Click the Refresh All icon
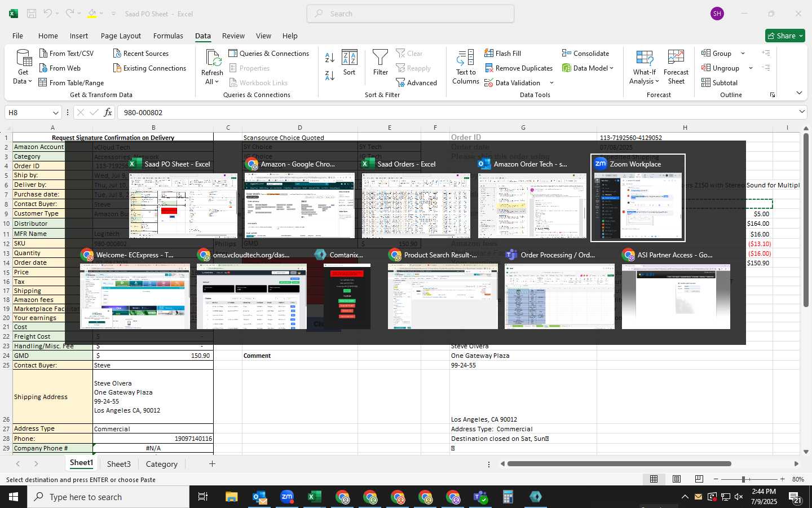This screenshot has width=812, height=508. click(213, 58)
